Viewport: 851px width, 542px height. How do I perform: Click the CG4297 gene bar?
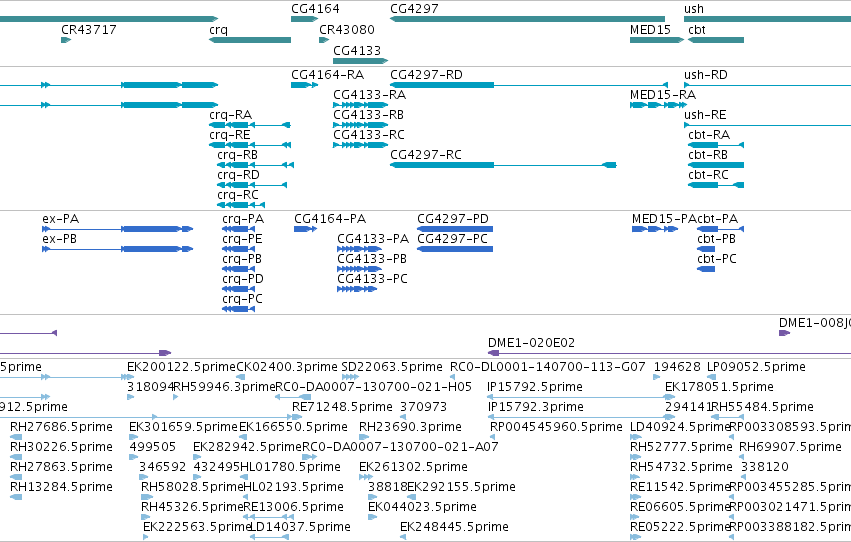(527, 19)
